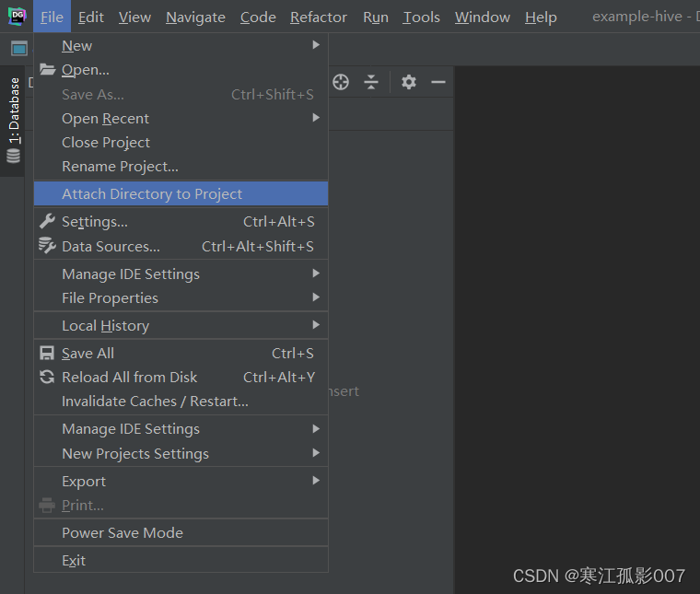Select the Print... menu entry
Viewport: 700px width, 594px height.
181,506
